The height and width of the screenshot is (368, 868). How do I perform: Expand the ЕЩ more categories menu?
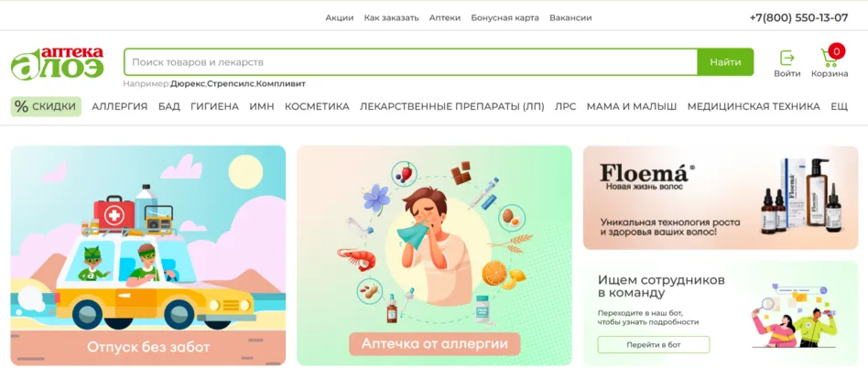click(840, 107)
